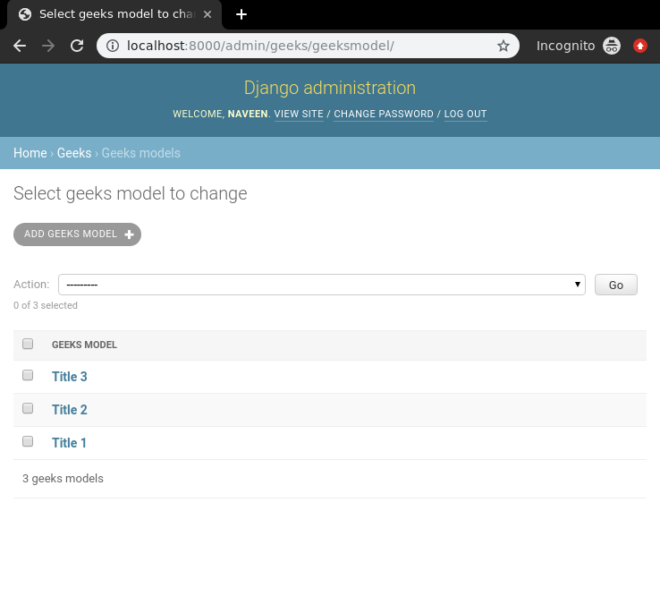
Task: Navigate to Home in the breadcrumb
Action: [x=30, y=153]
